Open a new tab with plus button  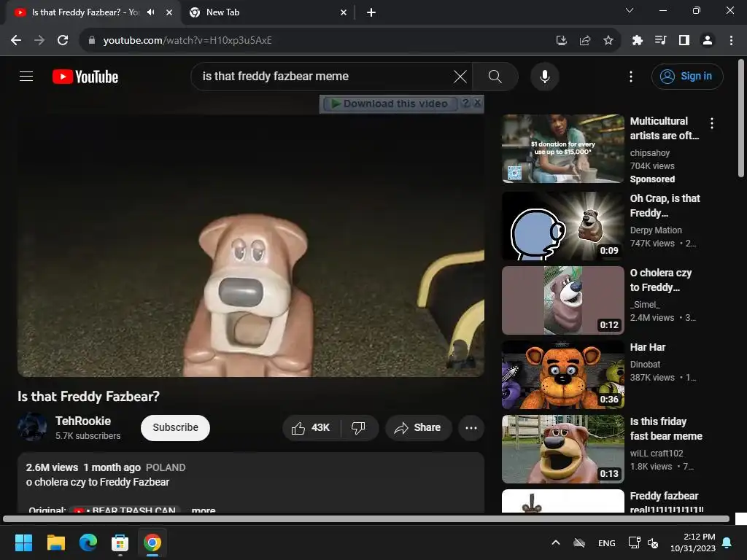(371, 12)
